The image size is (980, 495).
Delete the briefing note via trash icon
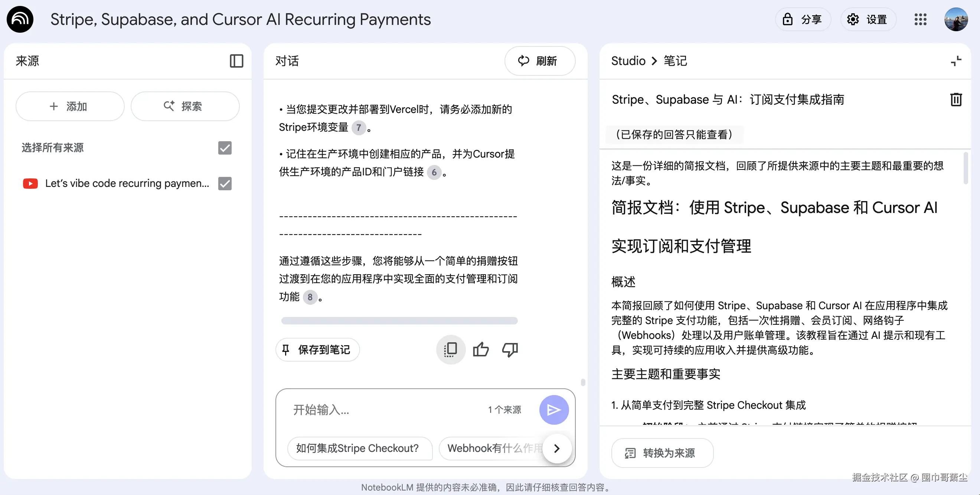[957, 99]
